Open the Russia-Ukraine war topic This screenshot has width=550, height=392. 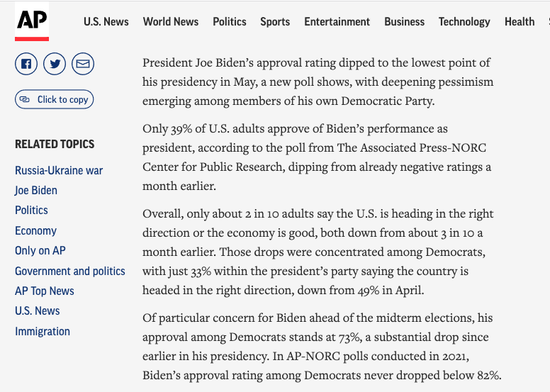click(x=59, y=170)
